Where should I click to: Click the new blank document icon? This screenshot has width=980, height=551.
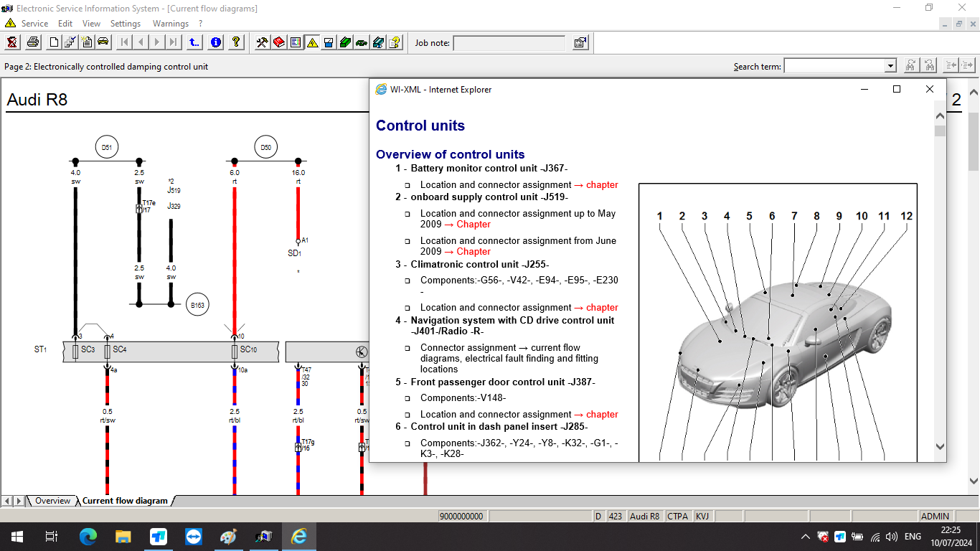coord(54,42)
